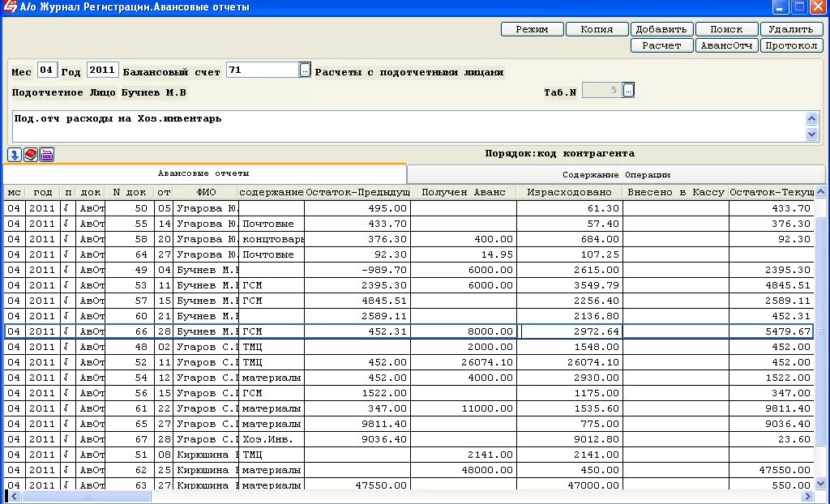The image size is (830, 504).
Task: Click the "концтовары" content cell
Action: (x=272, y=239)
